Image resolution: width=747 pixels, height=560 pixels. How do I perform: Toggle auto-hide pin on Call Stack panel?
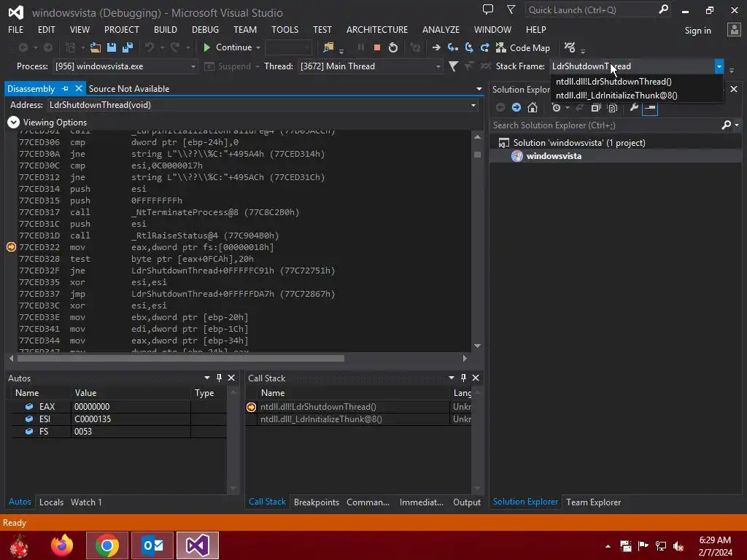tap(463, 378)
